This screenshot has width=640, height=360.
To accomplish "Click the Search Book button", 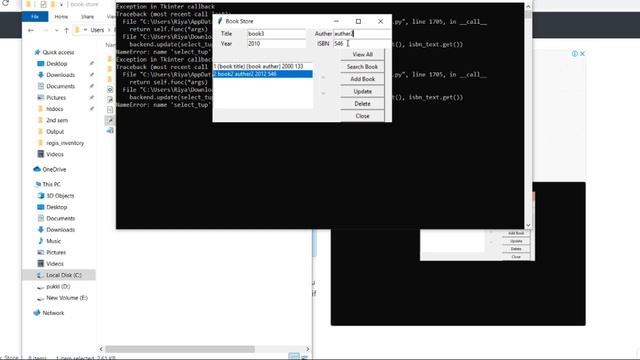I will [x=362, y=67].
